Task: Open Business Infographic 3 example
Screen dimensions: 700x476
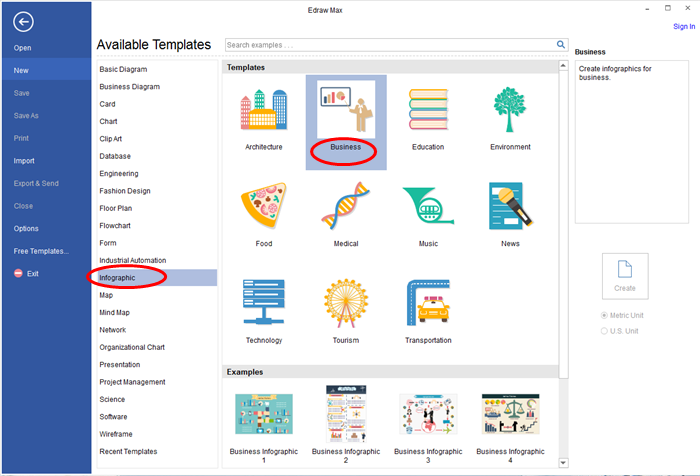Action: click(x=428, y=414)
